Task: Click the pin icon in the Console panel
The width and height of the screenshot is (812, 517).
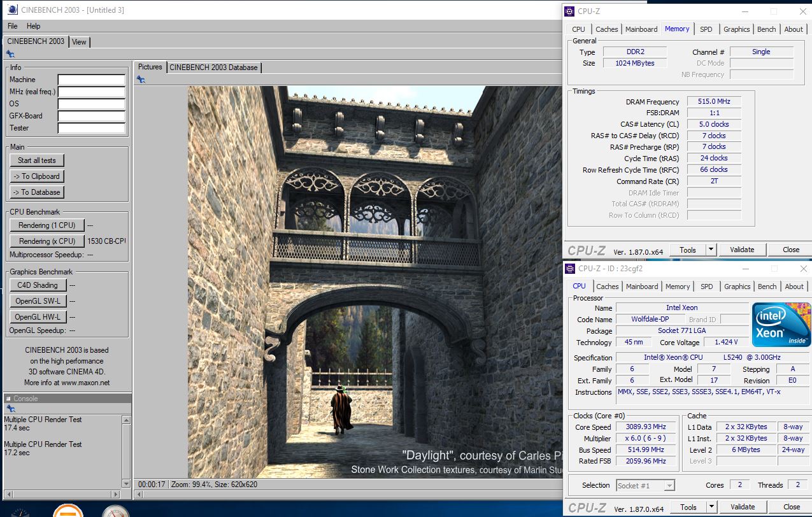Action: pyautogui.click(x=10, y=408)
